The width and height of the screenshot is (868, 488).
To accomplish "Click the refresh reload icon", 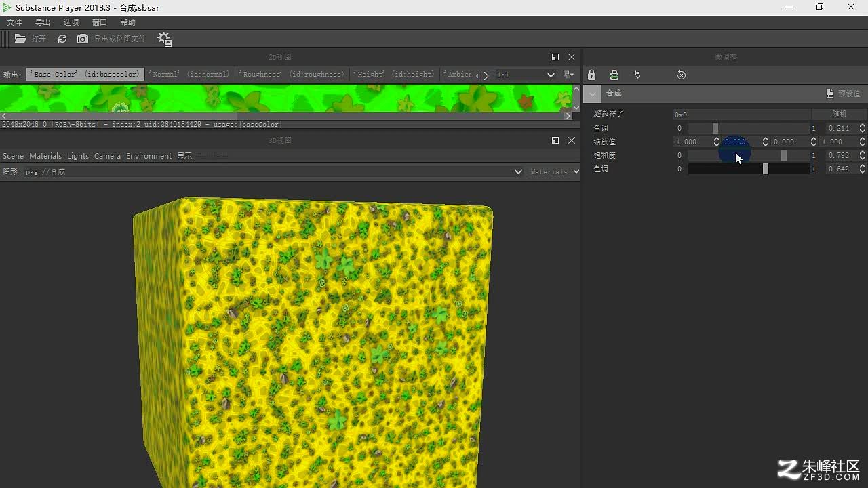I will (62, 39).
